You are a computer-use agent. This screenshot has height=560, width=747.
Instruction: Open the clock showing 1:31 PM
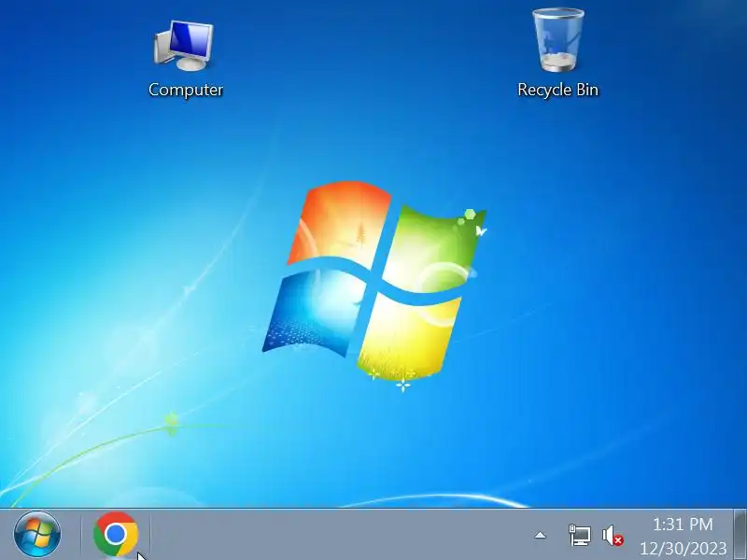(683, 536)
